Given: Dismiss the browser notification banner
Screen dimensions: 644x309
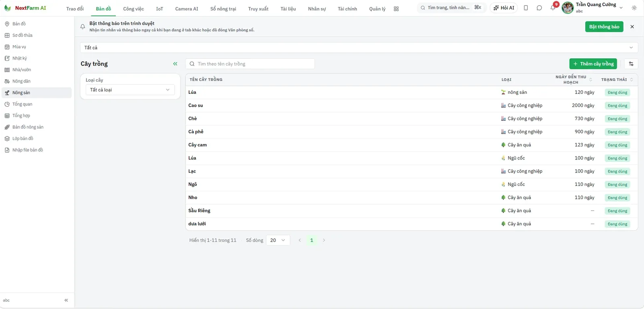Looking at the screenshot, I should pyautogui.click(x=632, y=27).
